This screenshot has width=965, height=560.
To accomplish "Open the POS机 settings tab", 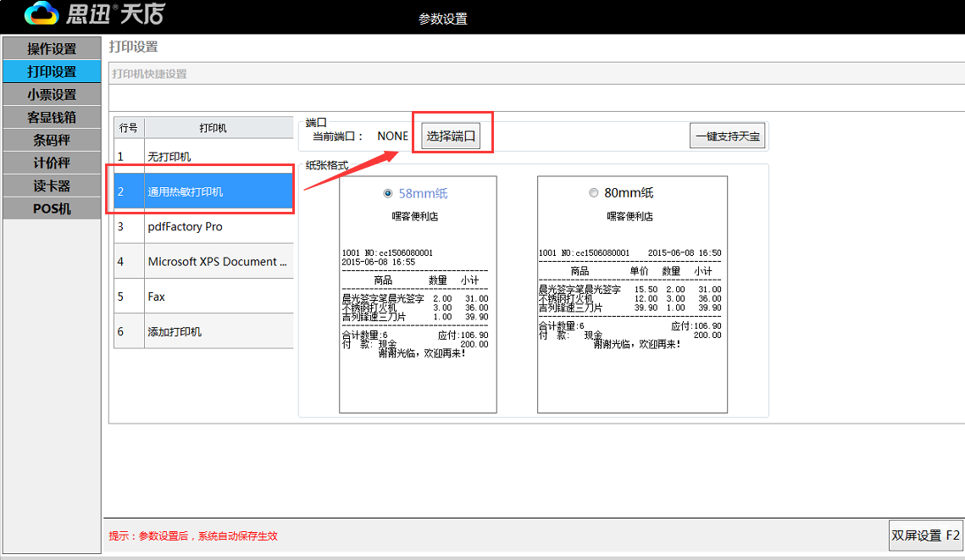I will coord(52,208).
